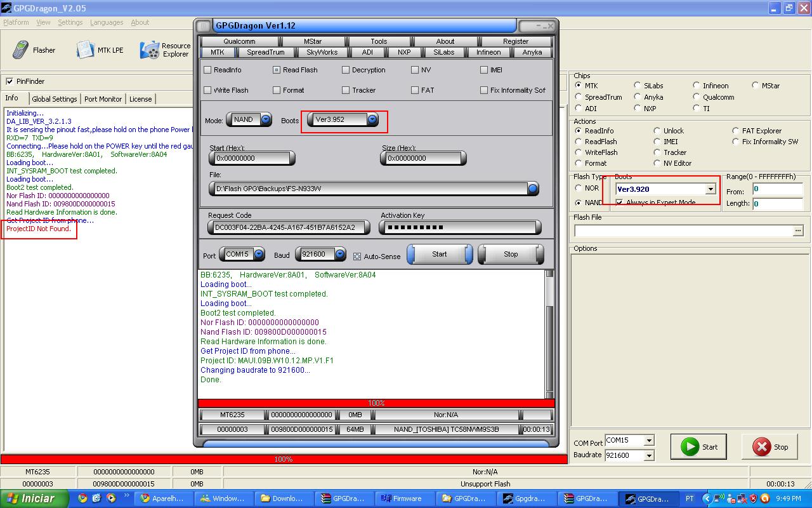Click the Auto-Sense indicator icon
Viewport: 812px width, 508px height.
pyautogui.click(x=357, y=257)
